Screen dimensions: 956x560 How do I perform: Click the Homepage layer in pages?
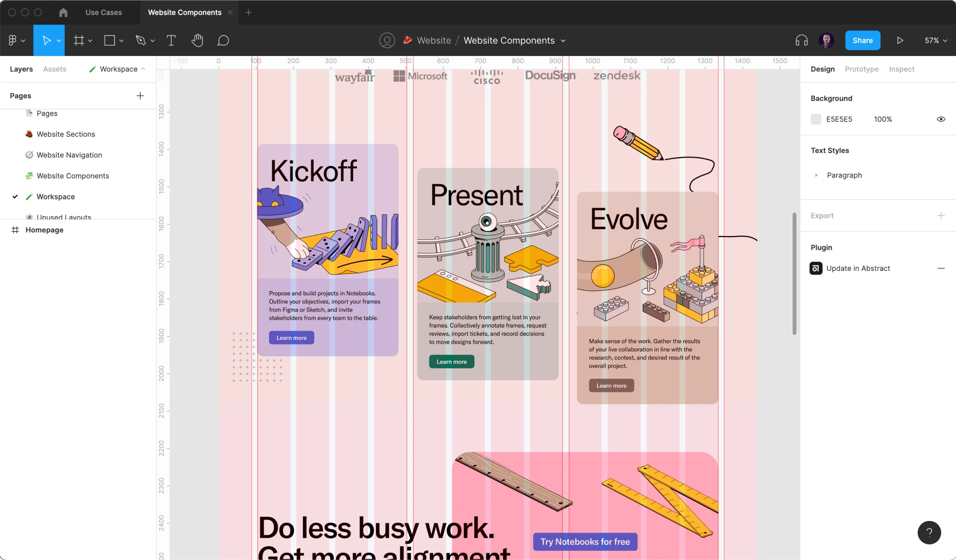coord(44,229)
